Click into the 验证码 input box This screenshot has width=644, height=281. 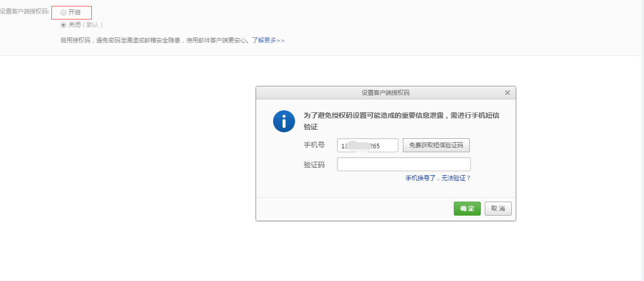click(403, 164)
